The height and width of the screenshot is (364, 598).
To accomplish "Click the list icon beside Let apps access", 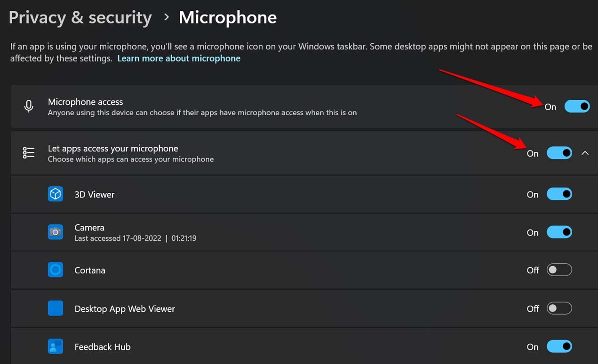I will 29,153.
